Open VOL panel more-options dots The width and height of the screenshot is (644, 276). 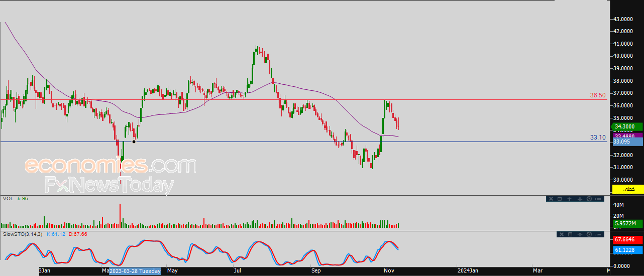coord(598,199)
